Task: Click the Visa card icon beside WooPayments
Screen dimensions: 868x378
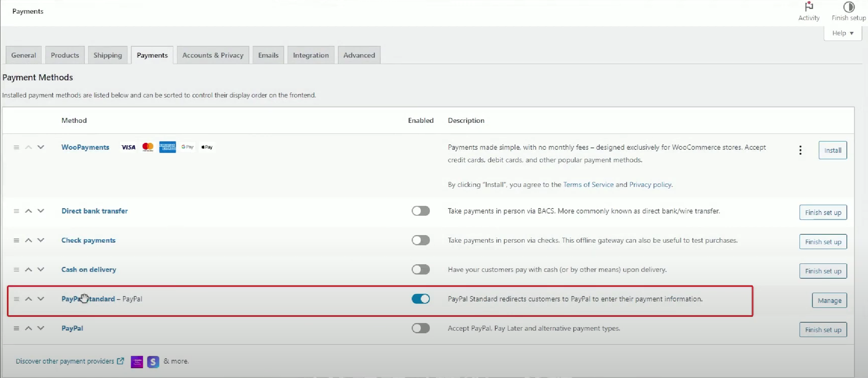Action: point(128,147)
